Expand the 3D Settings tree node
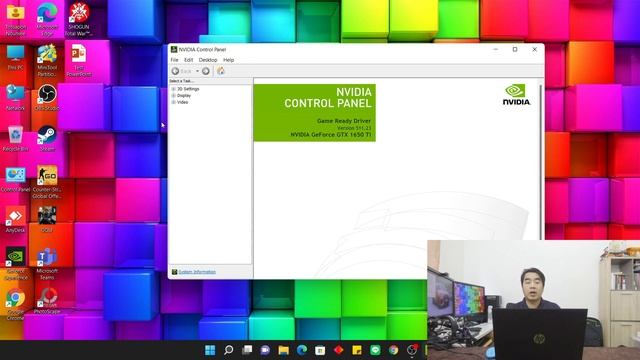640x360 pixels. [x=173, y=89]
